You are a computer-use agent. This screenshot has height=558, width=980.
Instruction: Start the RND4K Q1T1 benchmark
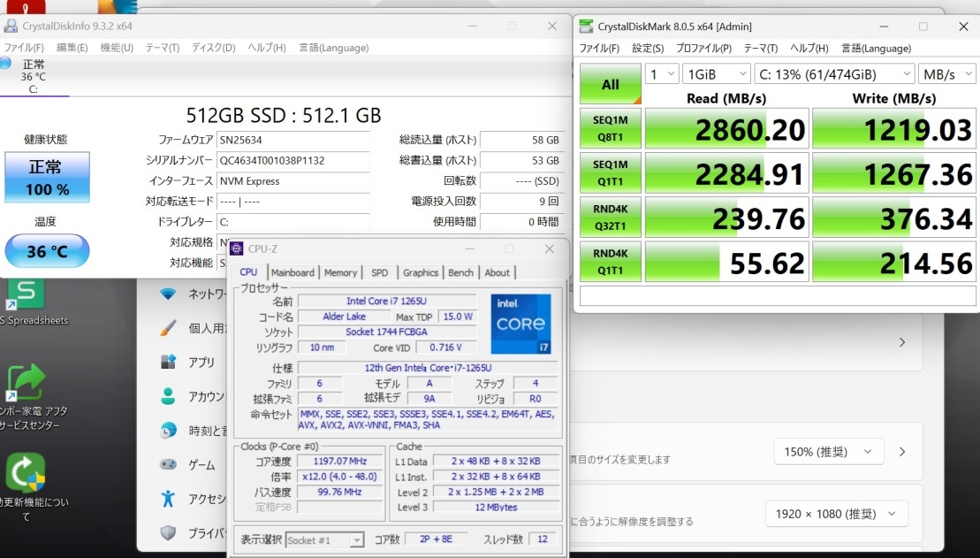[610, 262]
